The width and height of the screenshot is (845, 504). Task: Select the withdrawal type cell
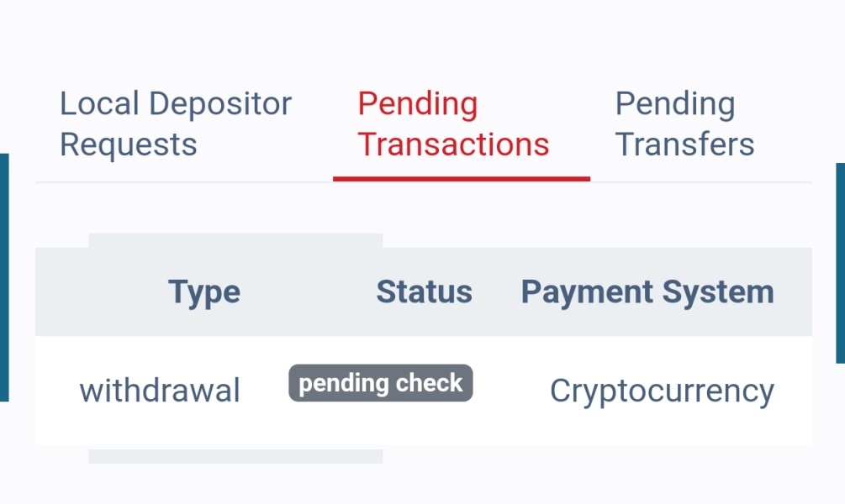coord(160,391)
